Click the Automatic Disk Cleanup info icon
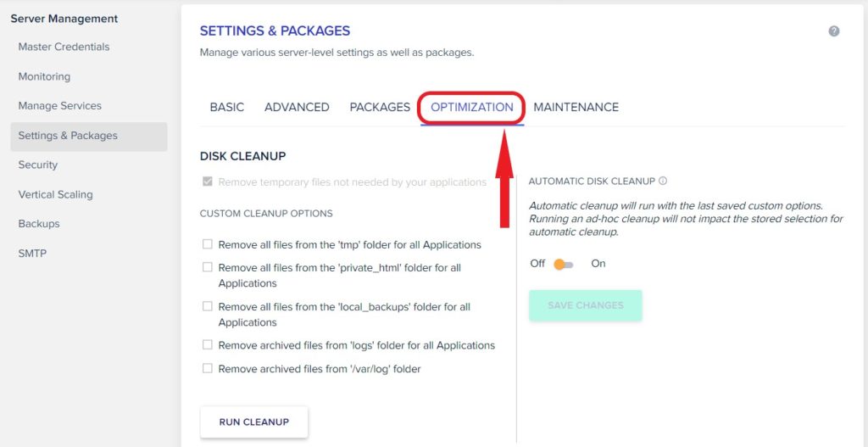Screen dimensions: 868x447 pyautogui.click(x=663, y=182)
